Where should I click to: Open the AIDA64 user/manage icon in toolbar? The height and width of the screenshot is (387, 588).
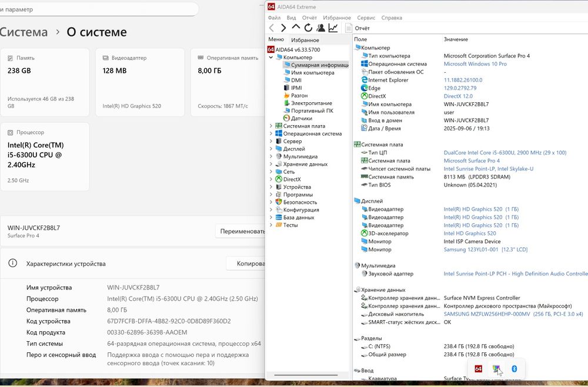(320, 28)
